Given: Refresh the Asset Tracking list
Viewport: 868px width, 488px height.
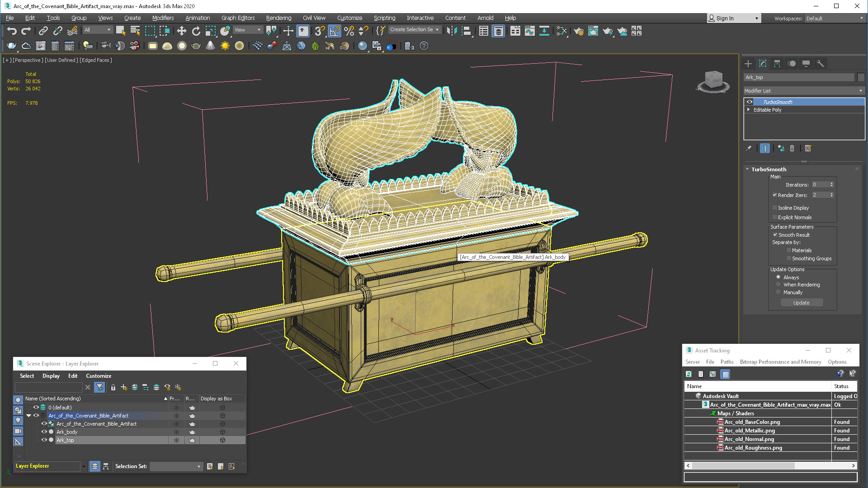Looking at the screenshot, I should (x=689, y=374).
